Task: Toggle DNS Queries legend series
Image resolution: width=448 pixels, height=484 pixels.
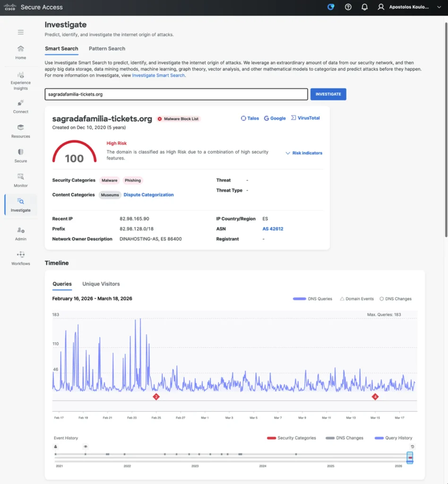Action: [312, 299]
